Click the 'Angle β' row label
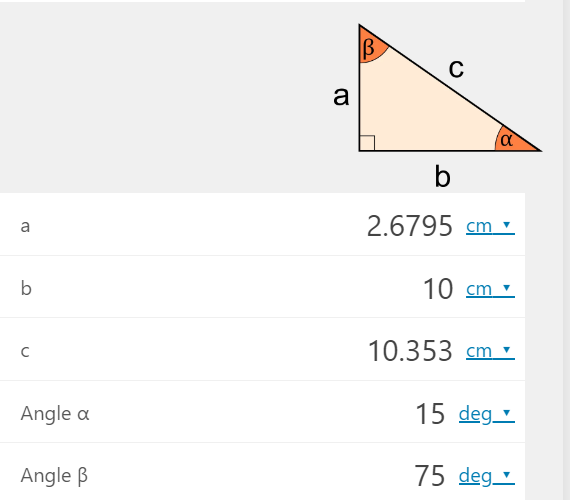570x500 pixels. coord(54,476)
